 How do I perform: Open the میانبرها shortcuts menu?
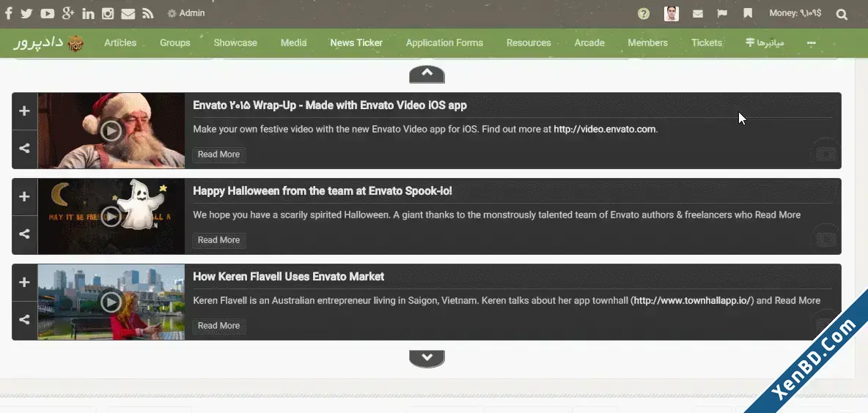coord(765,42)
